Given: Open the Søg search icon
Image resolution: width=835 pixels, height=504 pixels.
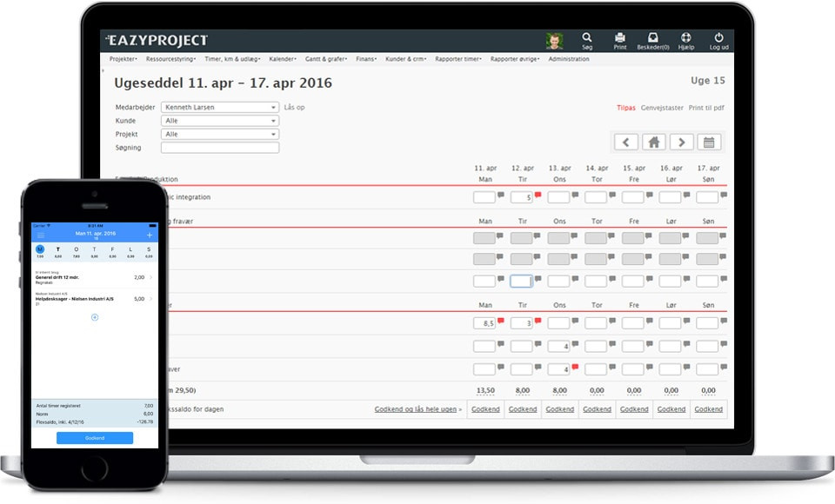Looking at the screenshot, I should (x=586, y=39).
